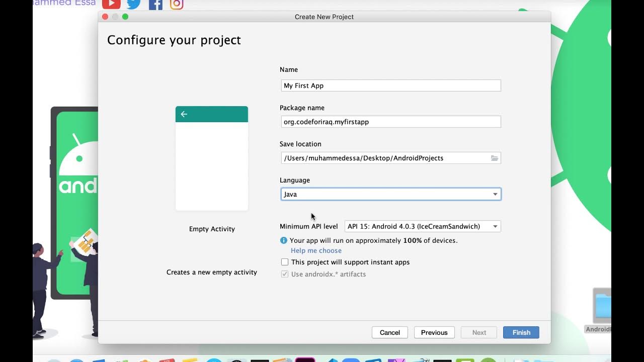Viewport: 644px width, 362px height.
Task: Click the blue info icon beside device coverage
Action: (x=284, y=240)
